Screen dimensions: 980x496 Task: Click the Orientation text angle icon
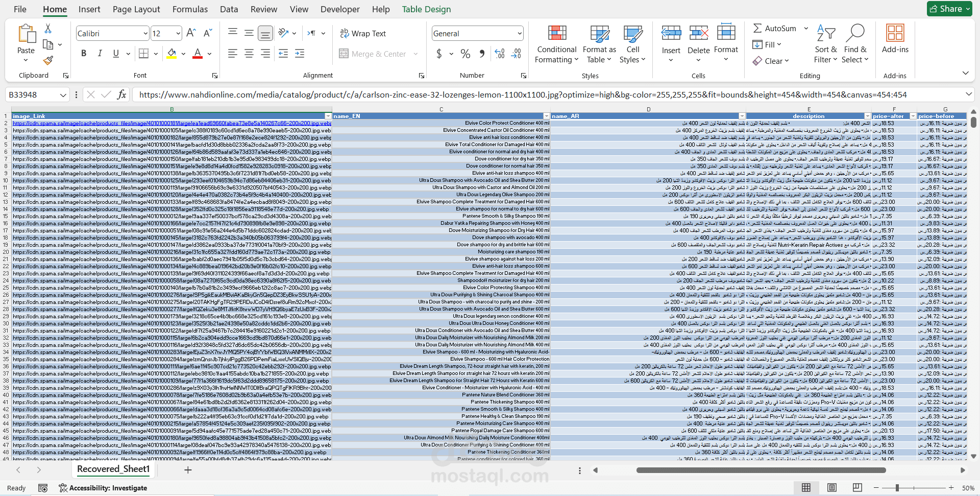tap(284, 33)
